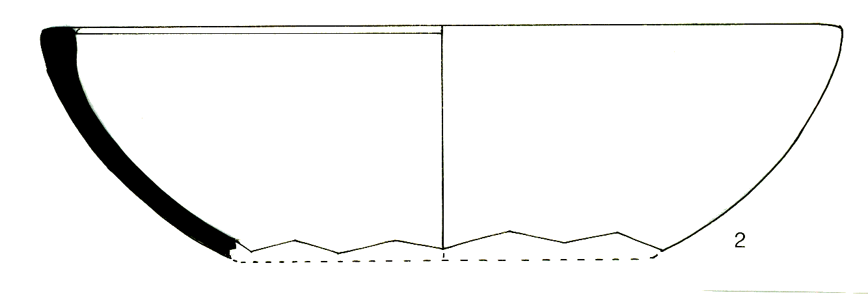Click the zigzag peak just right of center line

coord(509,231)
